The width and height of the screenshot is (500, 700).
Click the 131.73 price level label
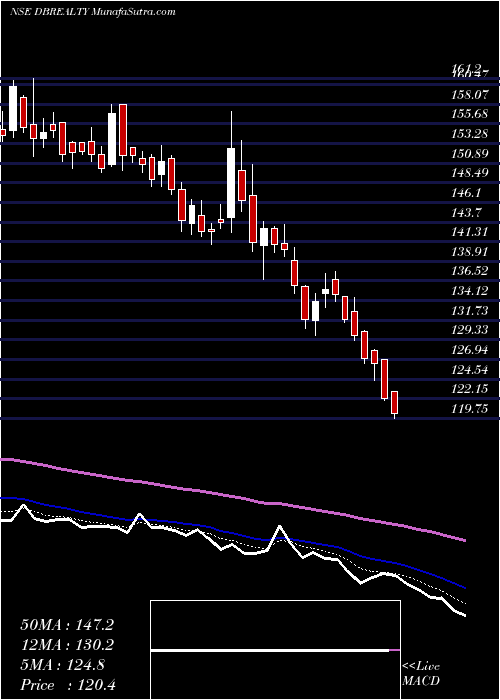coord(470,310)
